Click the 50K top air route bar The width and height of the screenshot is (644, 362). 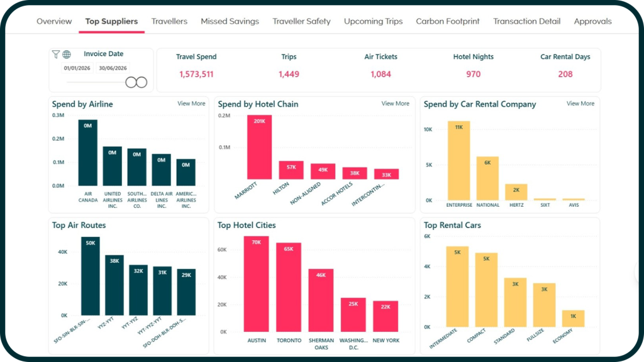(91, 277)
